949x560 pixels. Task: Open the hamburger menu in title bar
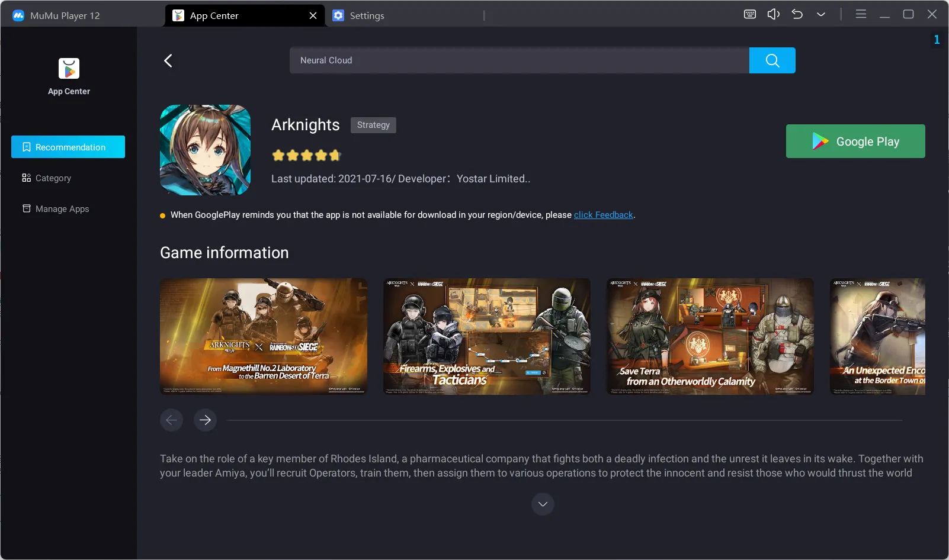point(861,14)
